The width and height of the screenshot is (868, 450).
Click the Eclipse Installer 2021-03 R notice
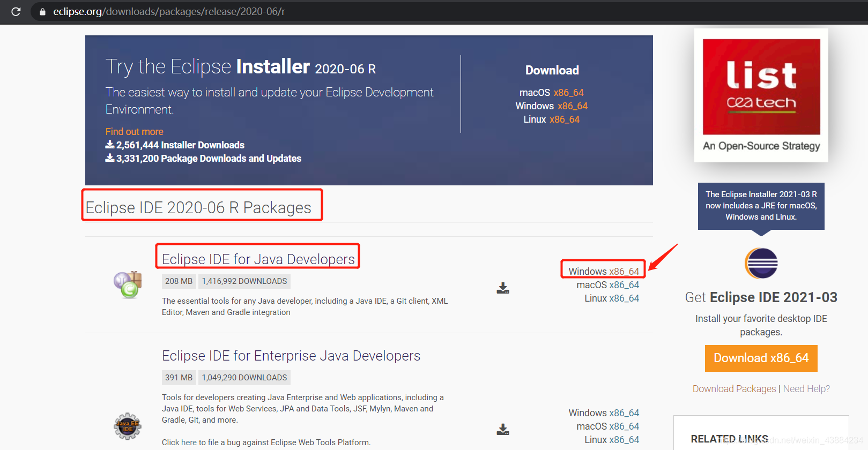click(761, 206)
